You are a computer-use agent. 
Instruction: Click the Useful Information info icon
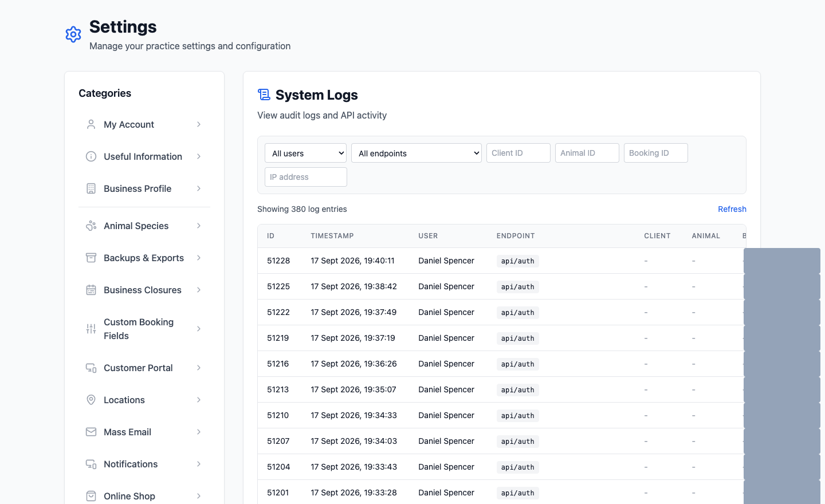point(91,156)
